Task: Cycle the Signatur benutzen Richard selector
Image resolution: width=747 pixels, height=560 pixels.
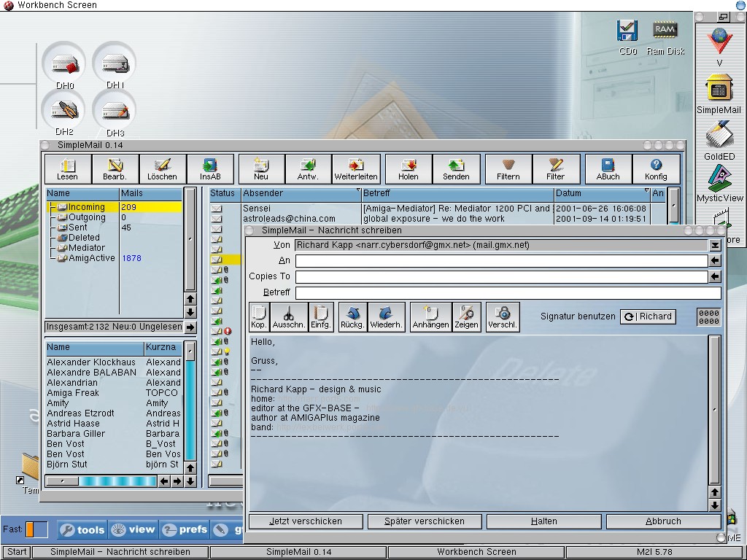Action: [x=647, y=316]
